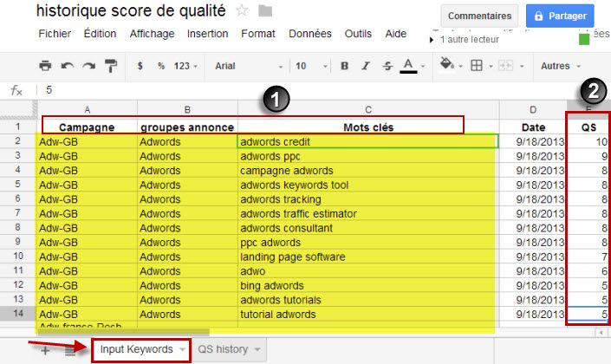Expand Merge cells dropdown arrow

522,66
